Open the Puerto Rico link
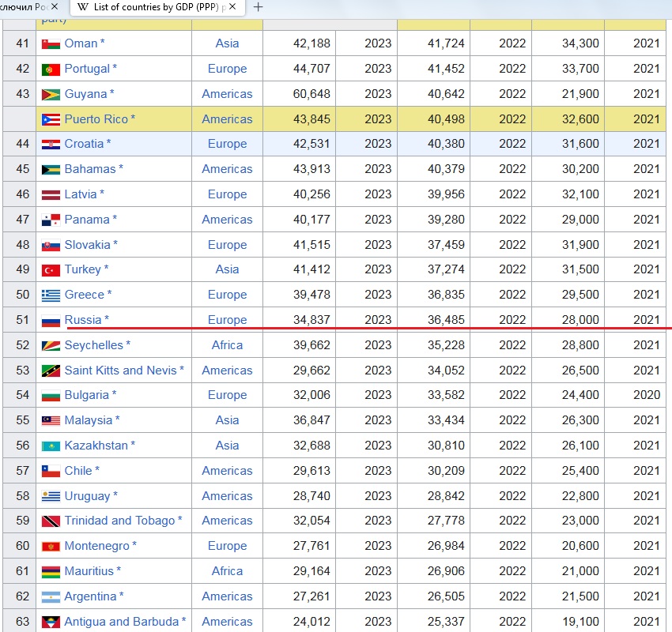Image resolution: width=672 pixels, height=632 pixels. coord(96,119)
